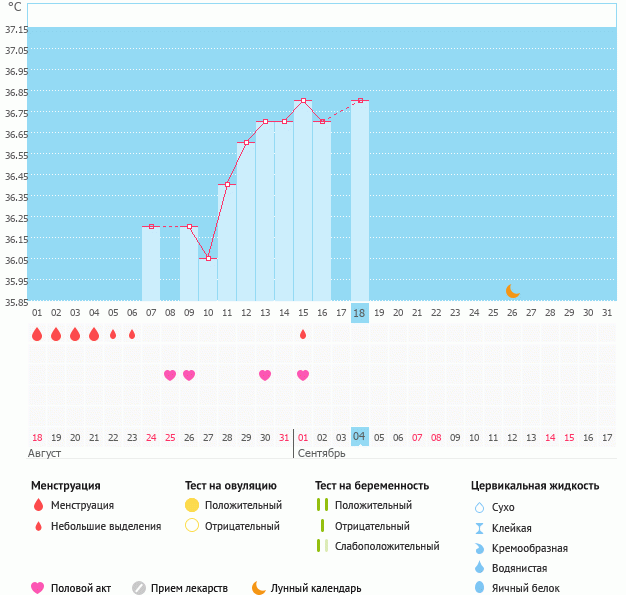Click the lowest temperature point on day 10

click(208, 258)
